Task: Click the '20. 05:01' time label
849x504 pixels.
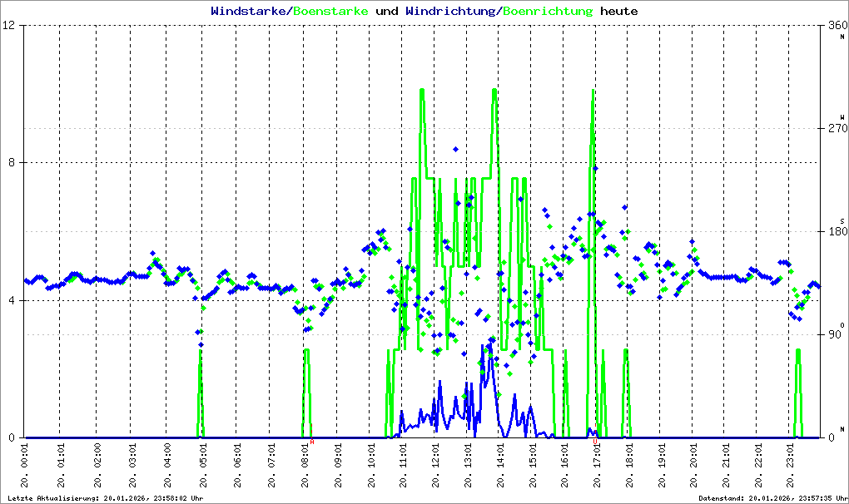Action: point(203,466)
